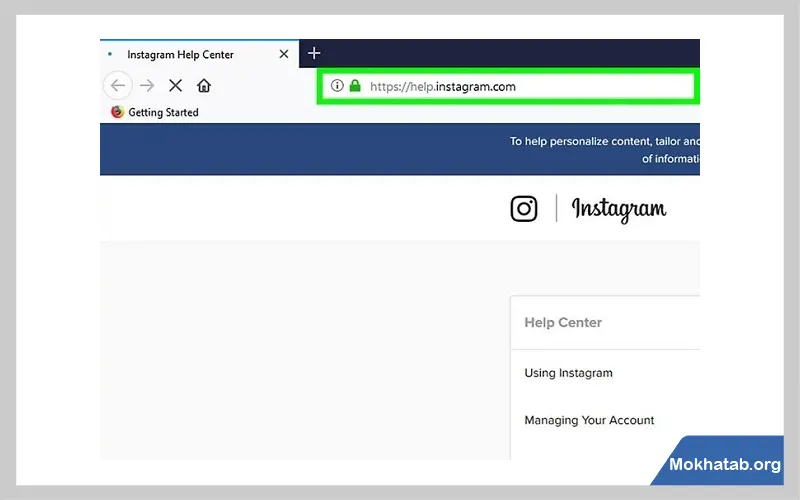The height and width of the screenshot is (500, 800).
Task: Open the home page icon
Action: pyautogui.click(x=204, y=86)
